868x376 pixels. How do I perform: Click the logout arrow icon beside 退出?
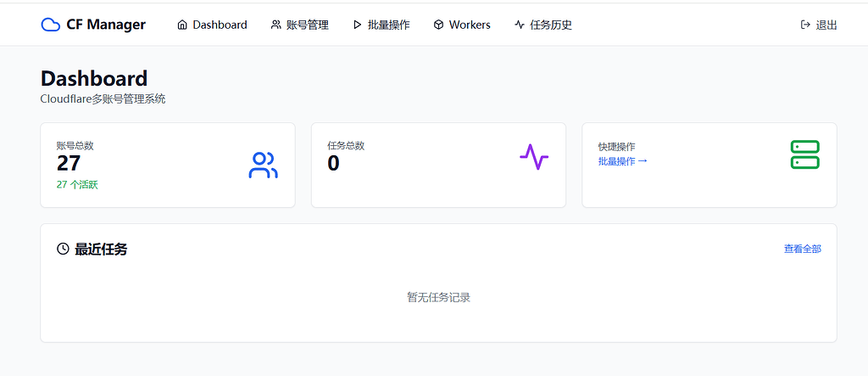pyautogui.click(x=805, y=25)
